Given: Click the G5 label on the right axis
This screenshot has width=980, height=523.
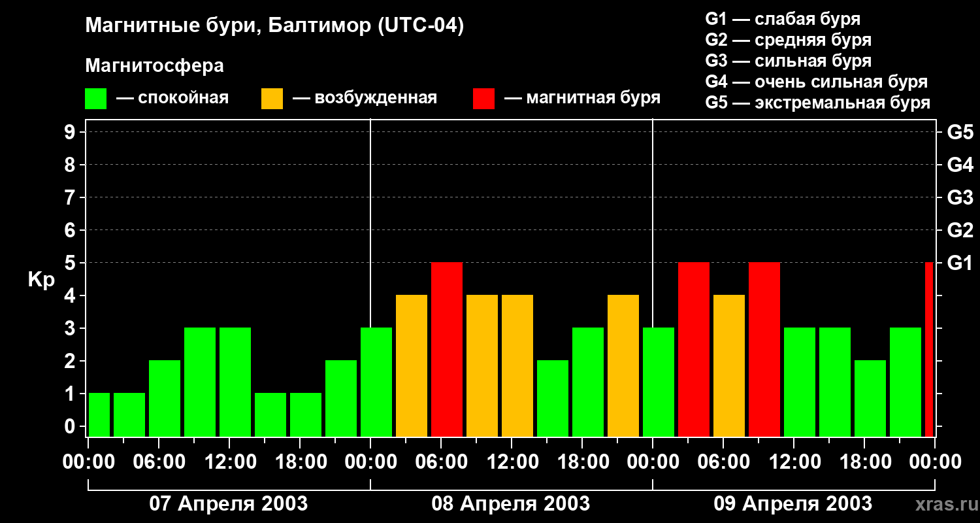Looking at the screenshot, I should [960, 132].
